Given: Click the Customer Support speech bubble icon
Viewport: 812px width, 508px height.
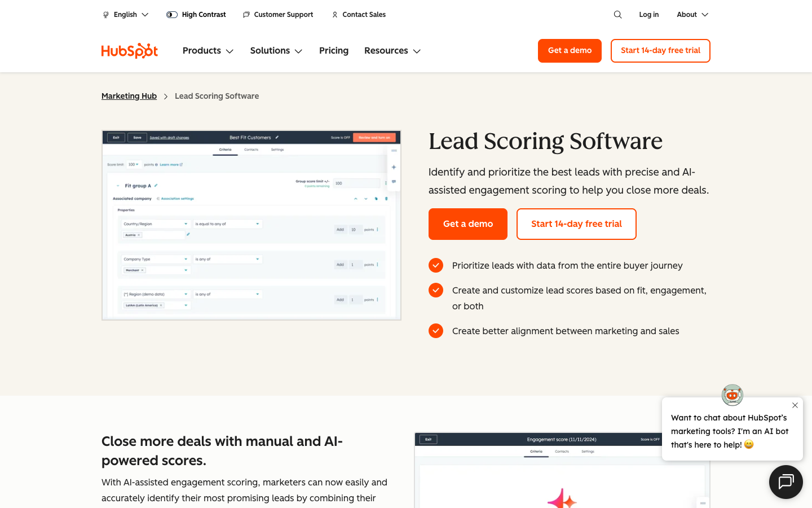Looking at the screenshot, I should (x=246, y=14).
